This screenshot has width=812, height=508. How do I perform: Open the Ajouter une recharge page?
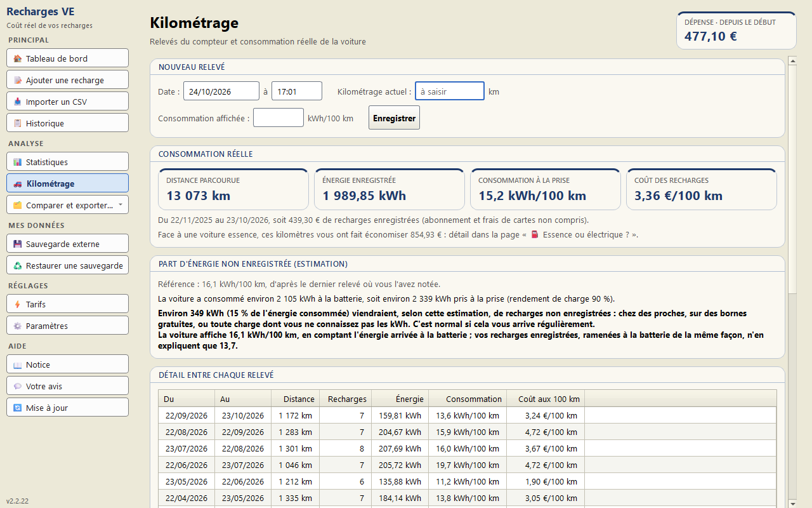coord(67,79)
